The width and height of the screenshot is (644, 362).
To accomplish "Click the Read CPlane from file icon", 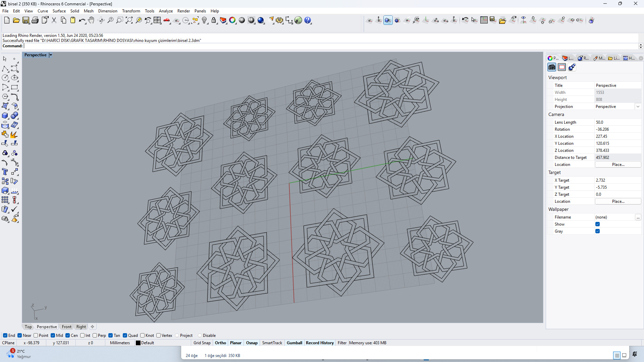I will pyautogui.click(x=502, y=20).
